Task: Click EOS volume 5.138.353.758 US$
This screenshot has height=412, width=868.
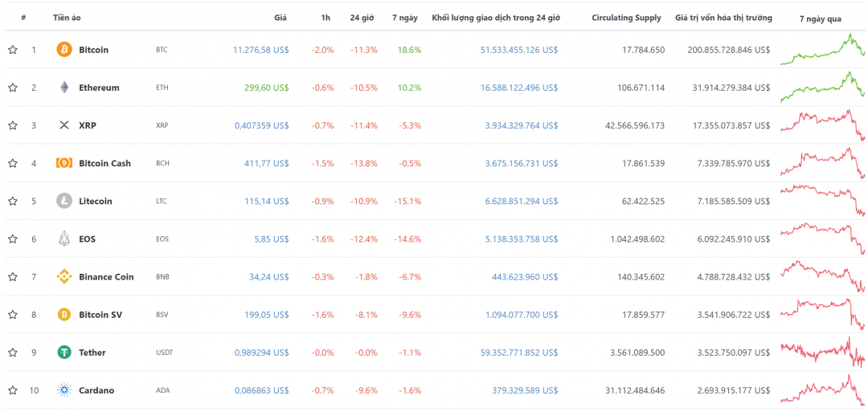Action: (x=522, y=239)
